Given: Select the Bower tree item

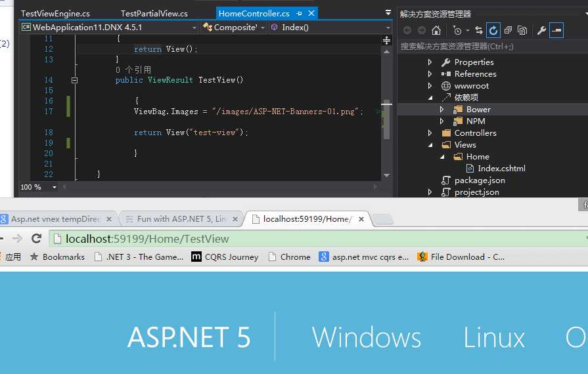Looking at the screenshot, I should (478, 110).
